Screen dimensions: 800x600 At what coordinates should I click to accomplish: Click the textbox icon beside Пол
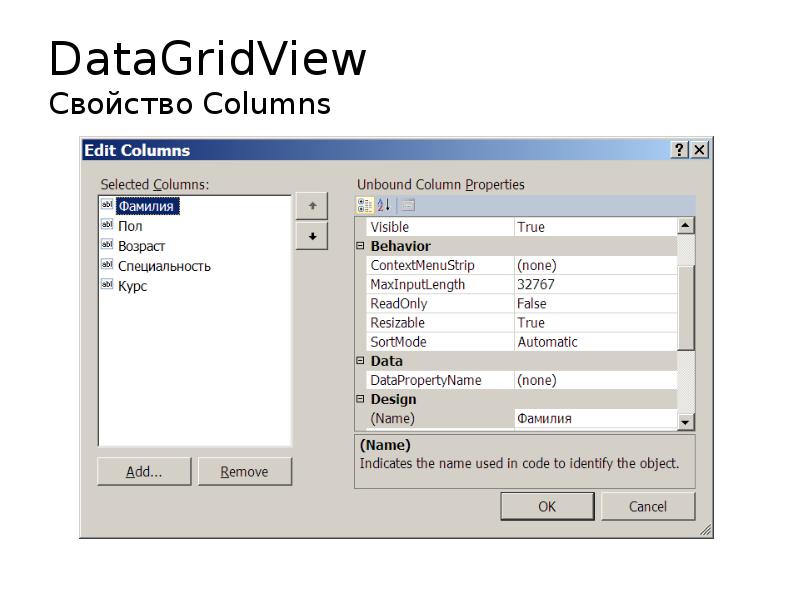(x=107, y=224)
